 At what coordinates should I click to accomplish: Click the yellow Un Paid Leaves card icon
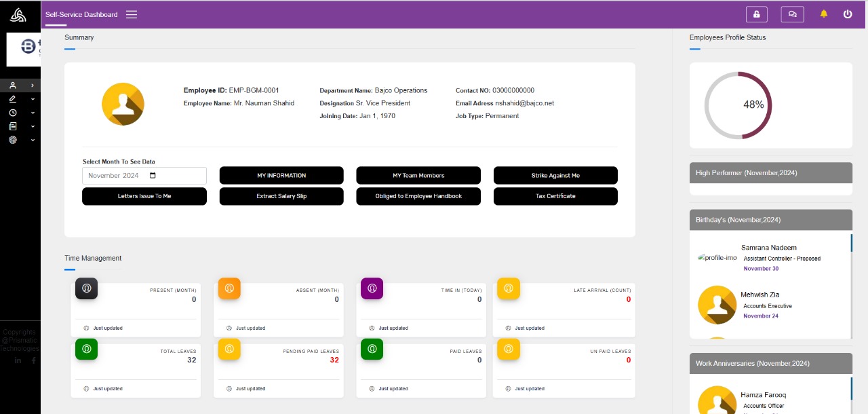(x=509, y=349)
